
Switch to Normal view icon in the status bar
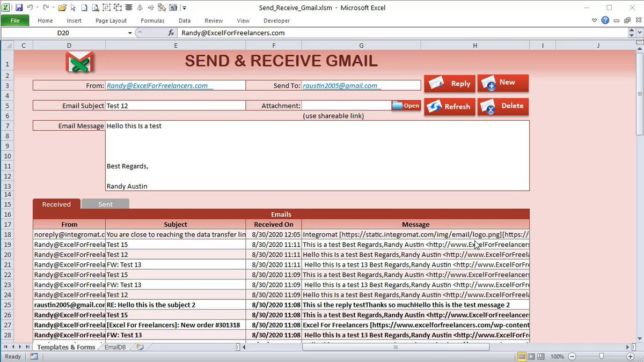click(x=522, y=357)
